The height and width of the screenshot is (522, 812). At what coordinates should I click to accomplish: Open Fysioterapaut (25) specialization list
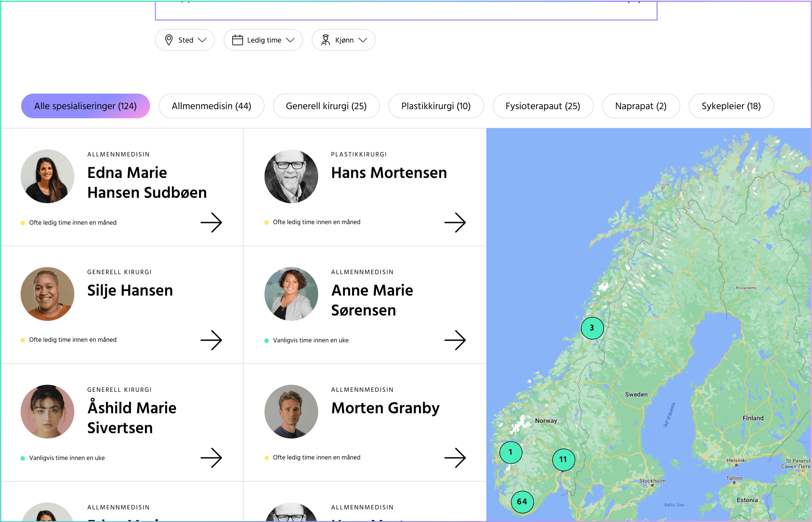pos(543,106)
